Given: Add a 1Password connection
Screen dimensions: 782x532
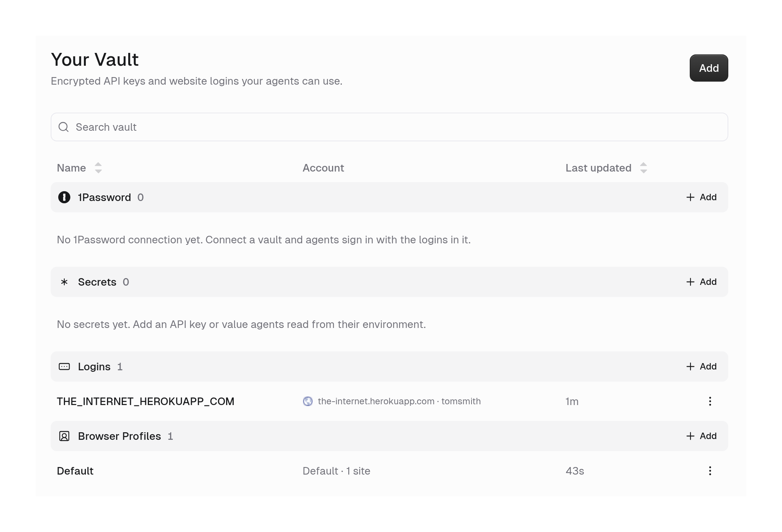Looking at the screenshot, I should (701, 197).
